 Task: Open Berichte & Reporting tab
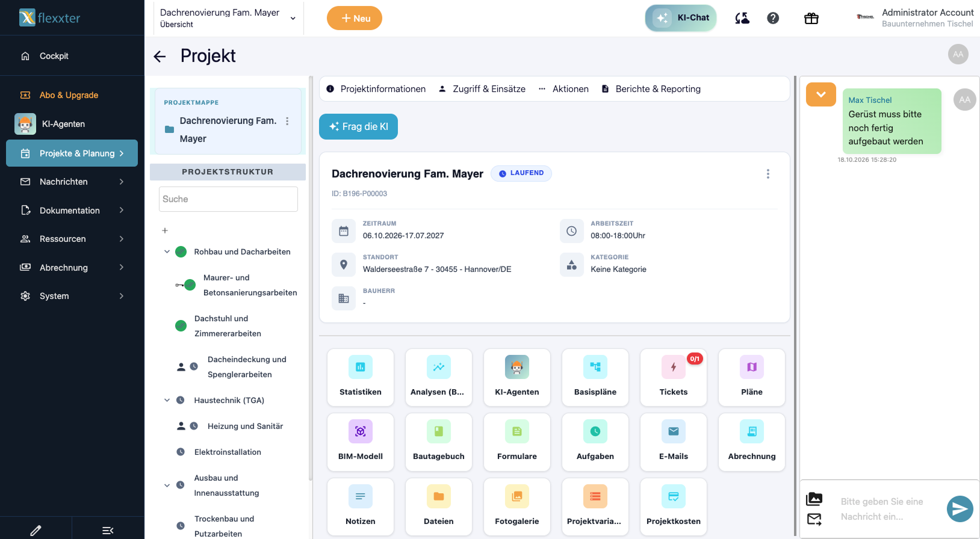coord(651,89)
